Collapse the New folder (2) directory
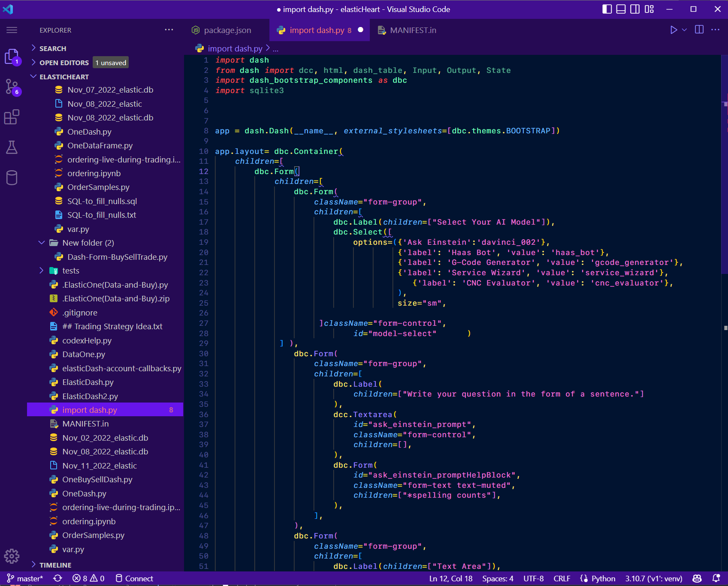The height and width of the screenshot is (586, 728). point(41,243)
